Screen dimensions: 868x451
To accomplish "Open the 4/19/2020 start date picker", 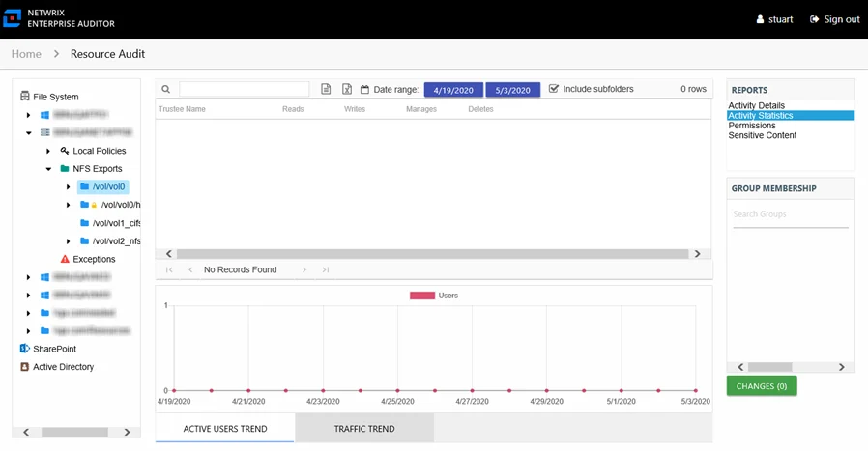I will pos(453,90).
